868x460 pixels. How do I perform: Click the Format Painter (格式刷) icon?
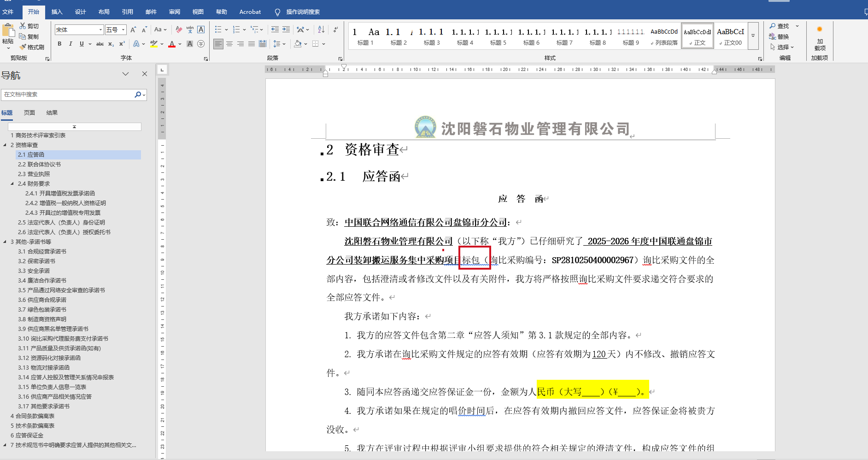coord(31,47)
